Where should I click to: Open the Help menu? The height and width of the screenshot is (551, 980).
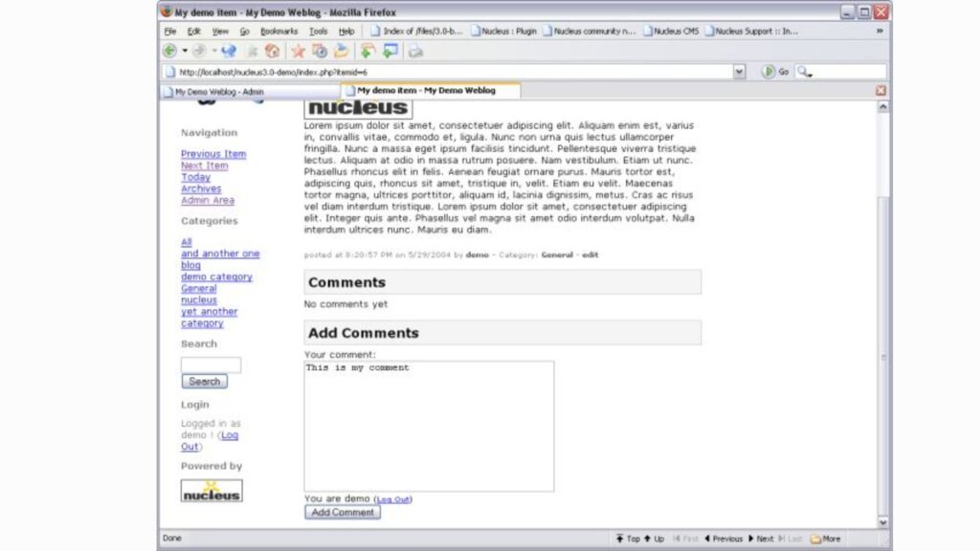click(346, 31)
